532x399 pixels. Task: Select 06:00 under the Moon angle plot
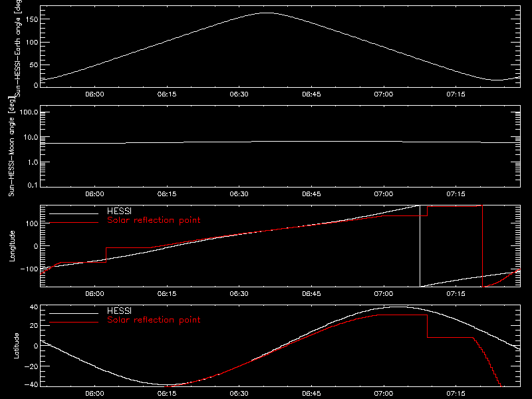94,194
